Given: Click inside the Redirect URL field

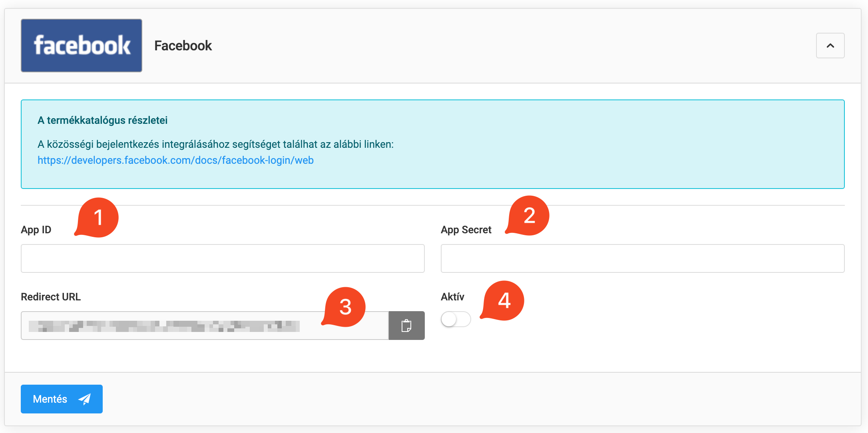Looking at the screenshot, I should tap(205, 326).
